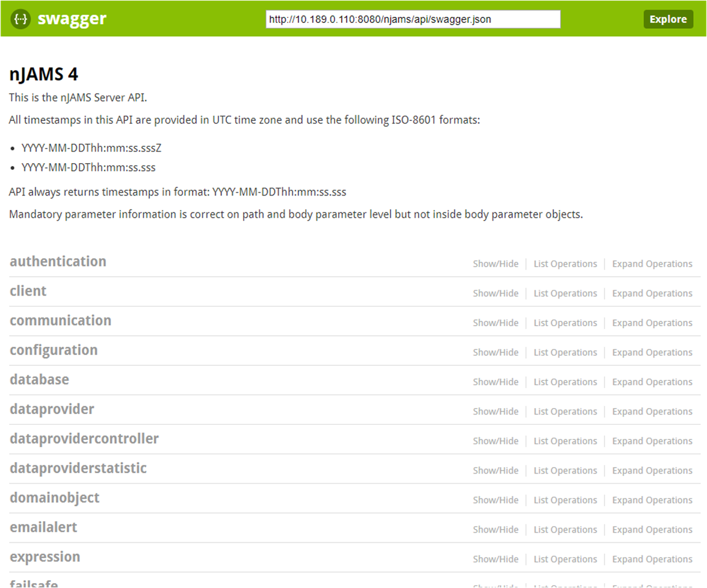Image resolution: width=707 pixels, height=588 pixels.
Task: Expand Operations for authentication
Action: coord(652,264)
